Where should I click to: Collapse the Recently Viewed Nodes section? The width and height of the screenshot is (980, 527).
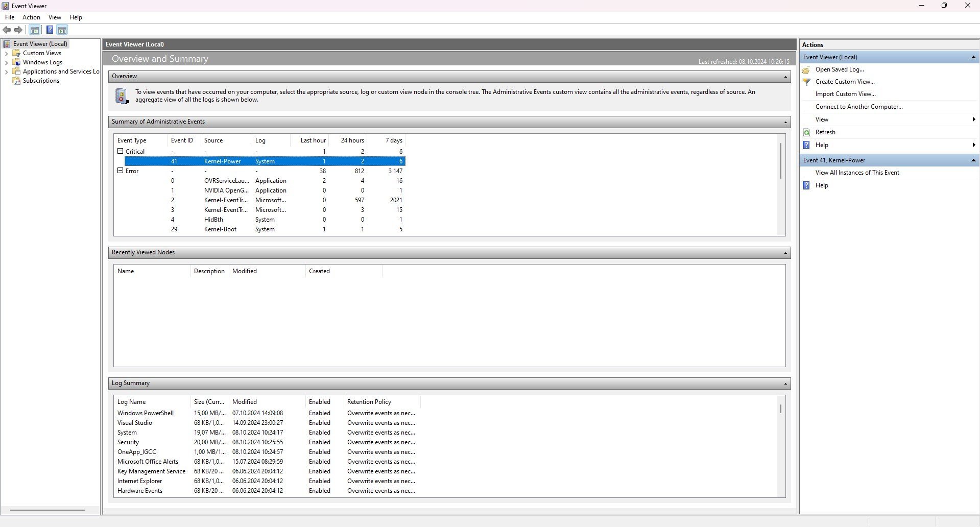click(x=785, y=253)
